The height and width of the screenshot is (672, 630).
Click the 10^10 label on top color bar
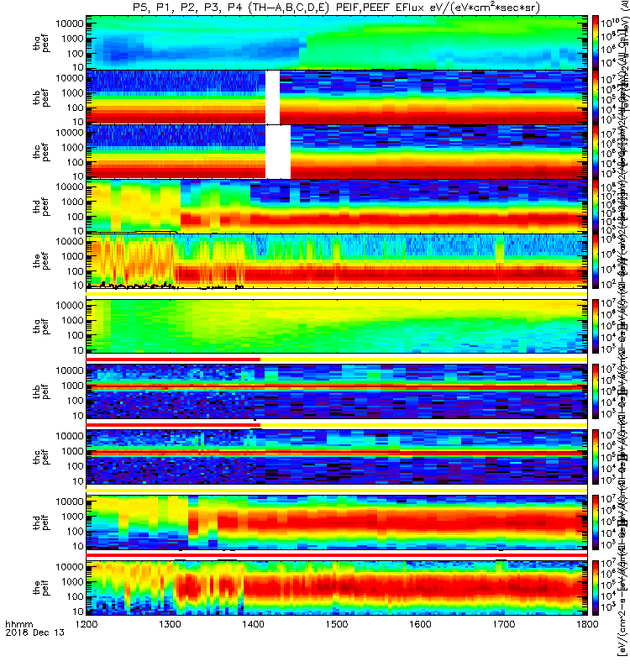coord(610,23)
